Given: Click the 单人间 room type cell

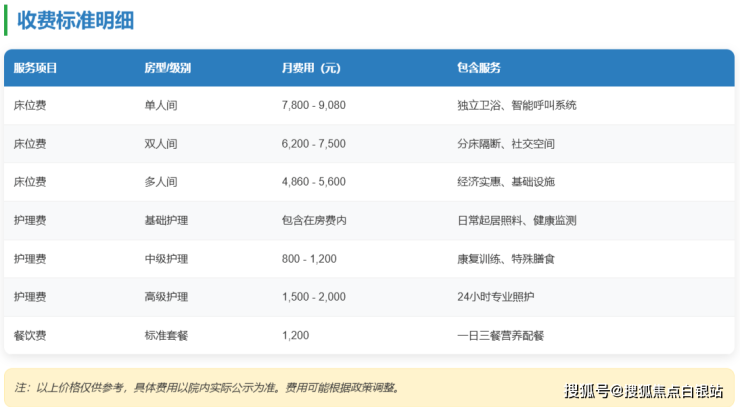Looking at the screenshot, I should [161, 105].
